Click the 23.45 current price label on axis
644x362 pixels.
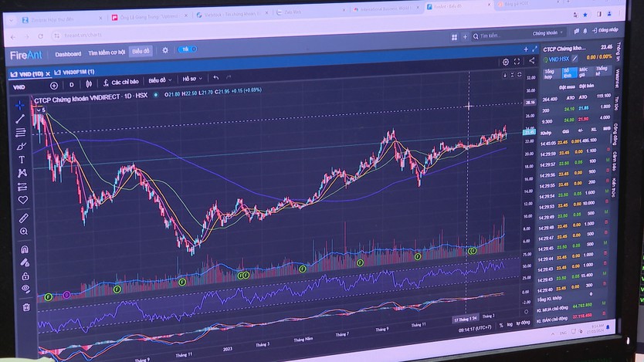529,132
